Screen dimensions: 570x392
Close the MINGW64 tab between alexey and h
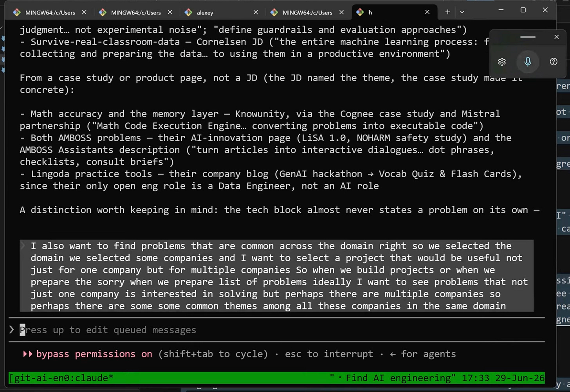(x=341, y=12)
